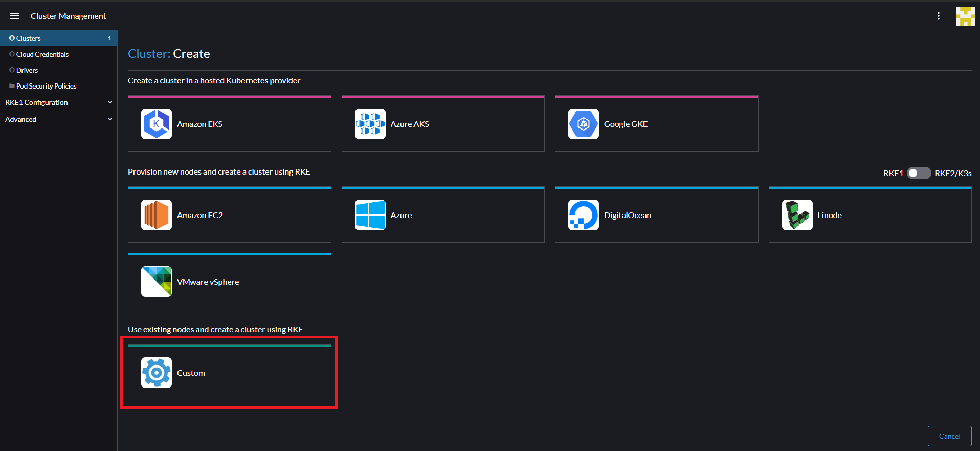This screenshot has height=451, width=980.
Task: Click the globe icon beside Cloud Credentials
Action: [x=12, y=54]
